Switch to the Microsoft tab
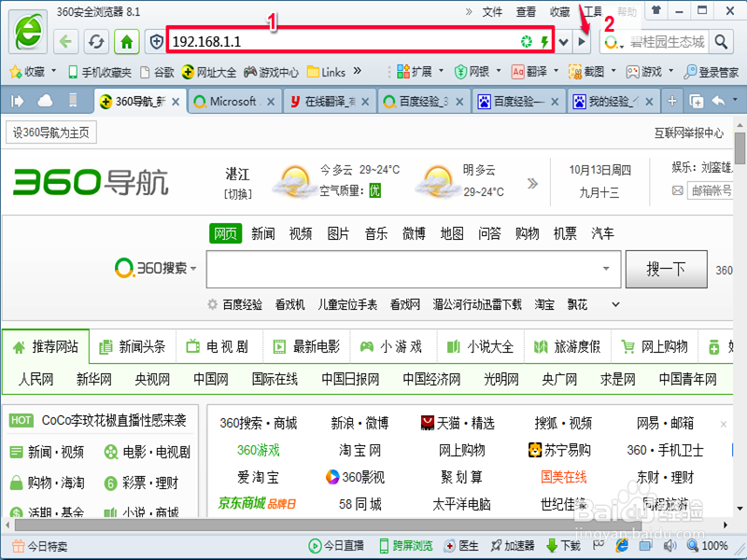 pyautogui.click(x=234, y=102)
